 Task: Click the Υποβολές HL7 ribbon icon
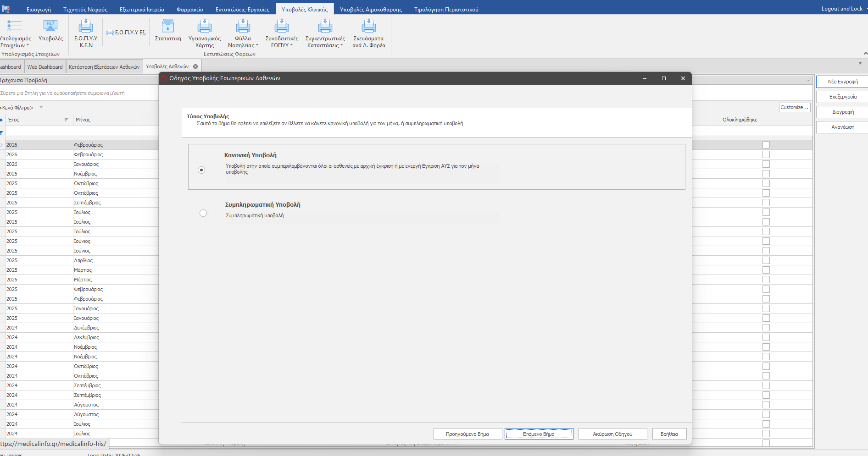(x=50, y=27)
